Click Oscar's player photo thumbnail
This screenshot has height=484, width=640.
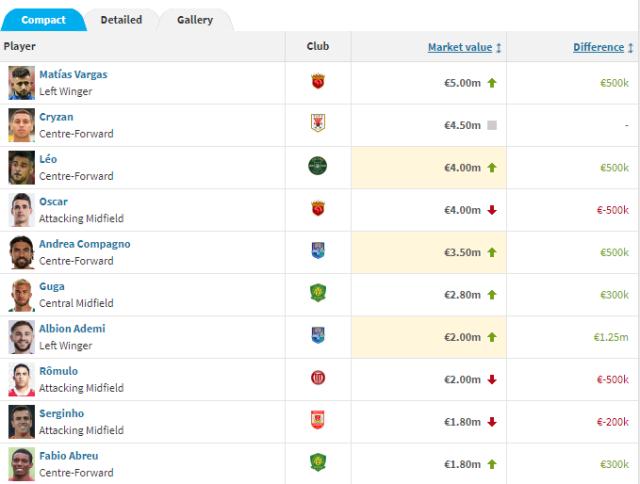[21, 209]
